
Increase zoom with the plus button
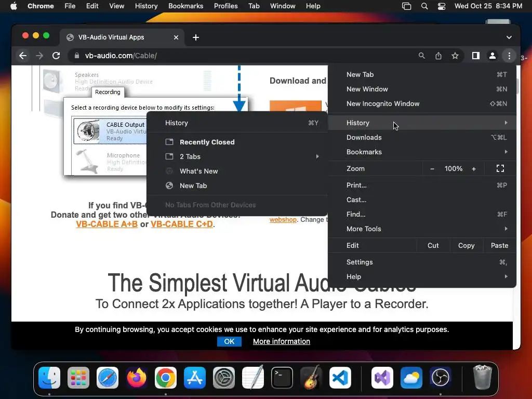pyautogui.click(x=474, y=169)
